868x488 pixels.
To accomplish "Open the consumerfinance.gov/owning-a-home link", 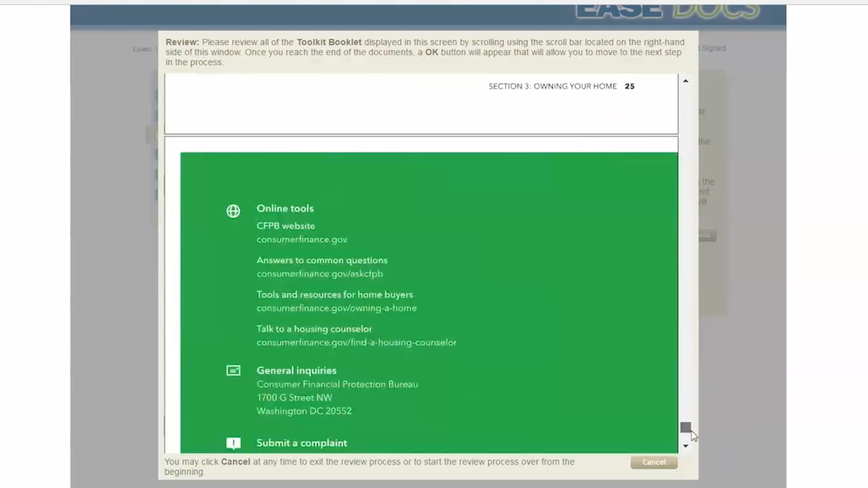I will 337,308.
